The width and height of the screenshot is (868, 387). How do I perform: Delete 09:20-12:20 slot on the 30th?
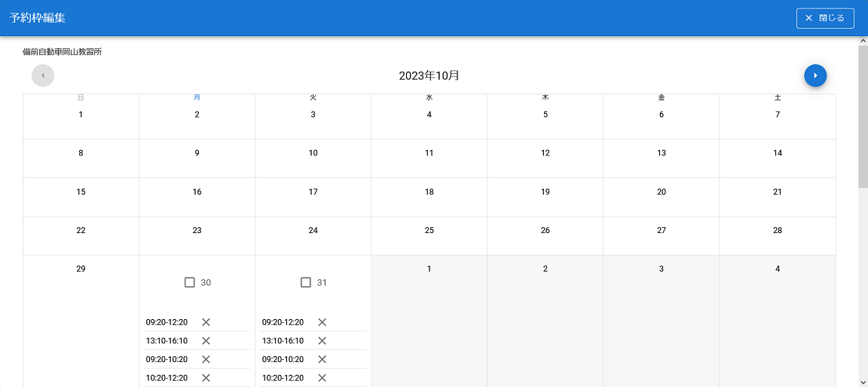[x=206, y=322]
